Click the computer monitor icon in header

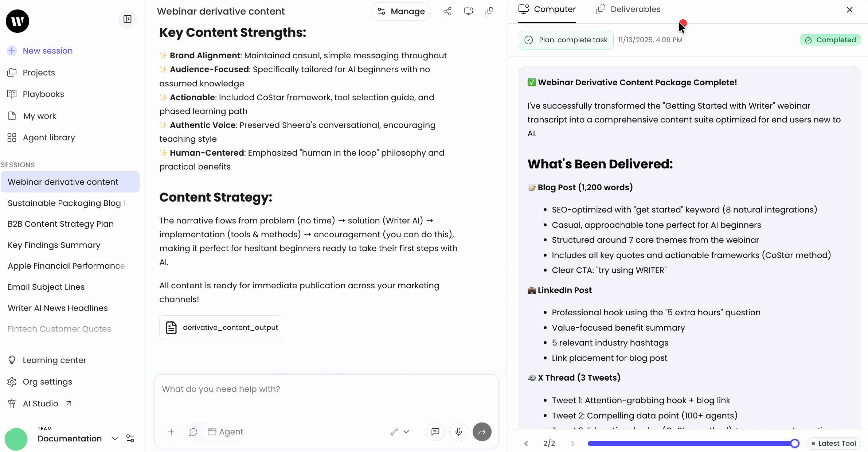[x=468, y=11]
